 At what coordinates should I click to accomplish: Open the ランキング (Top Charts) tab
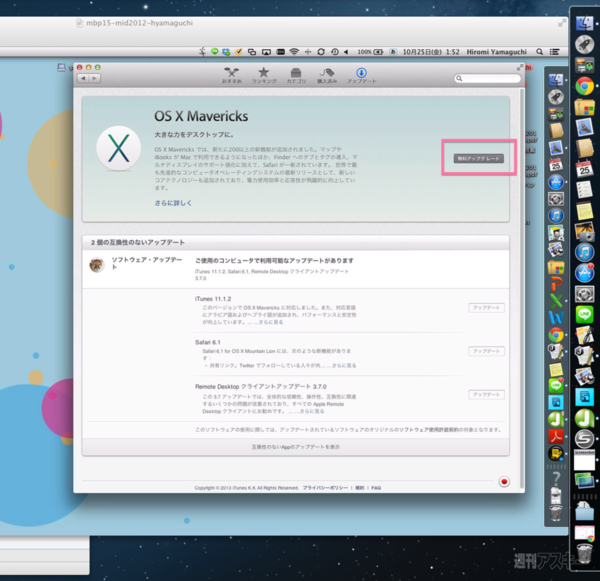[x=264, y=75]
